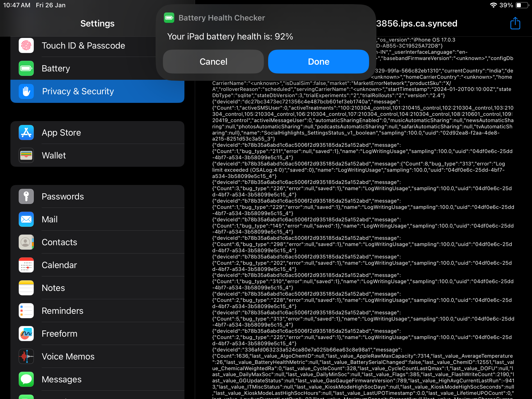The width and height of the screenshot is (532, 399).
Task: Confirm battery health with Done
Action: coord(318,62)
